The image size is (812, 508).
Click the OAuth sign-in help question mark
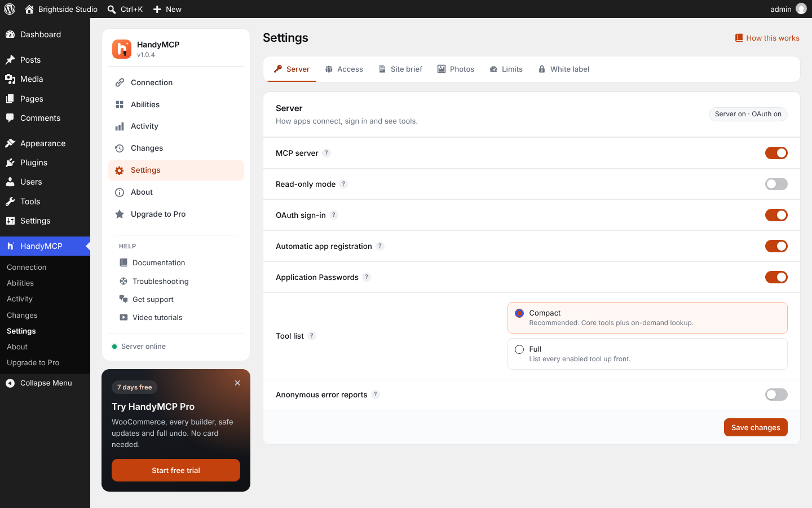[x=334, y=215]
